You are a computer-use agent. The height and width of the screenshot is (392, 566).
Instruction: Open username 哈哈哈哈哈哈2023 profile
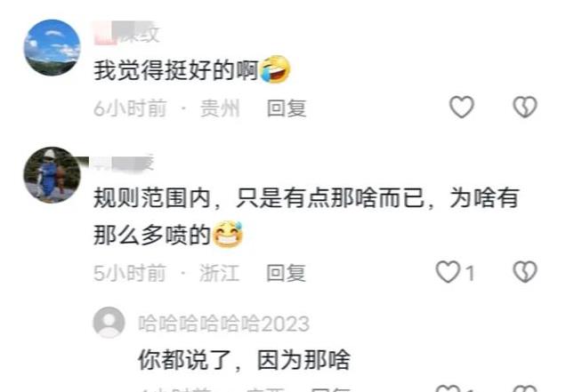coord(224,324)
